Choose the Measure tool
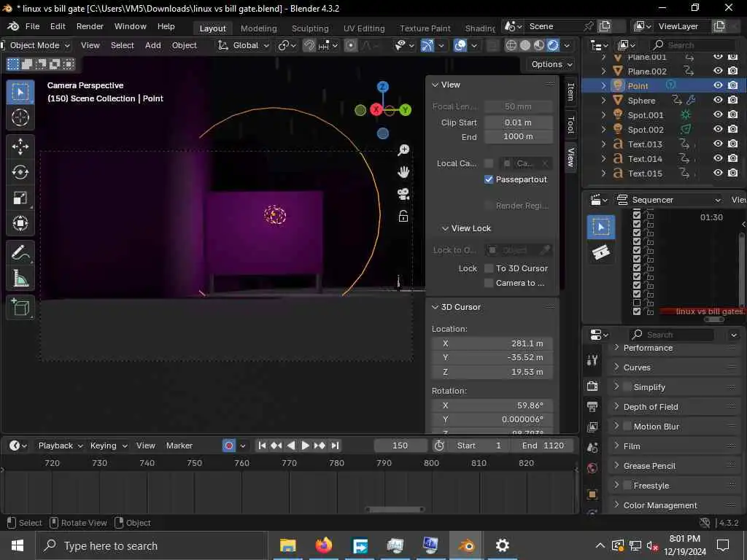The width and height of the screenshot is (747, 560). click(x=20, y=278)
